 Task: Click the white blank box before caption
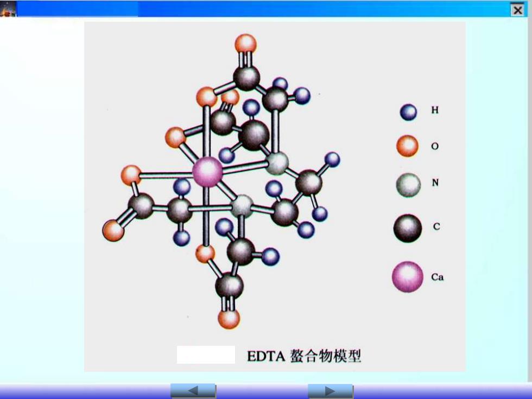(206, 355)
